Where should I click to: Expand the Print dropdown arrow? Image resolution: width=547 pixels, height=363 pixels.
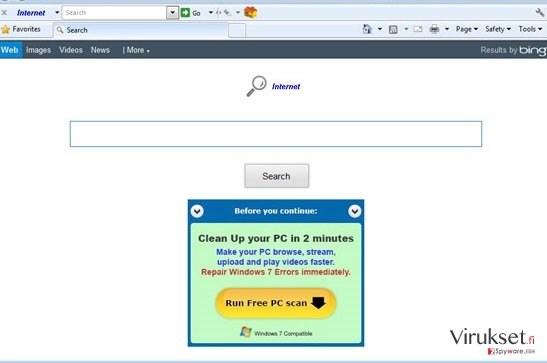447,29
